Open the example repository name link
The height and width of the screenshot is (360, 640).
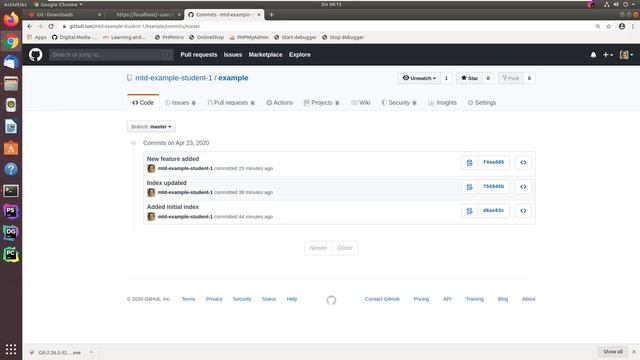tap(233, 78)
